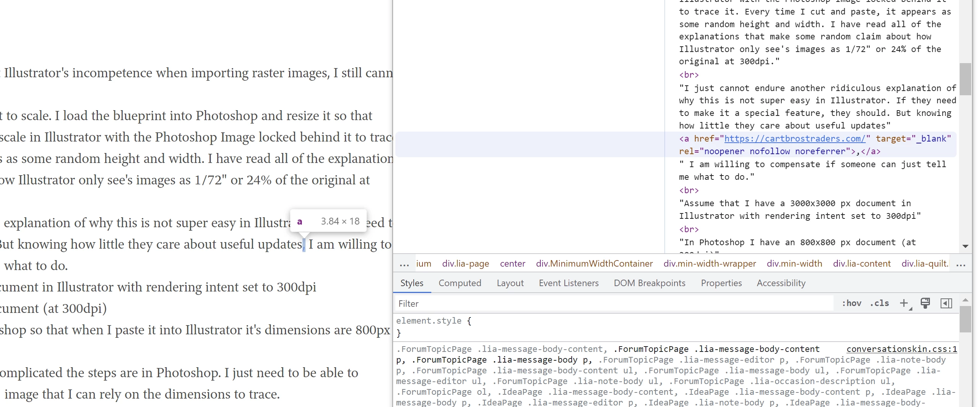Switch to the Layout tab

pos(510,283)
